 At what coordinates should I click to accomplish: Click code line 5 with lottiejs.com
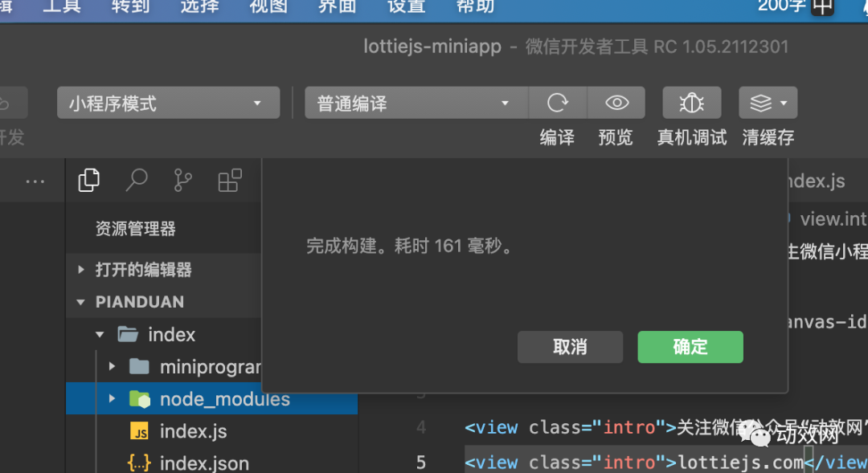666,462
